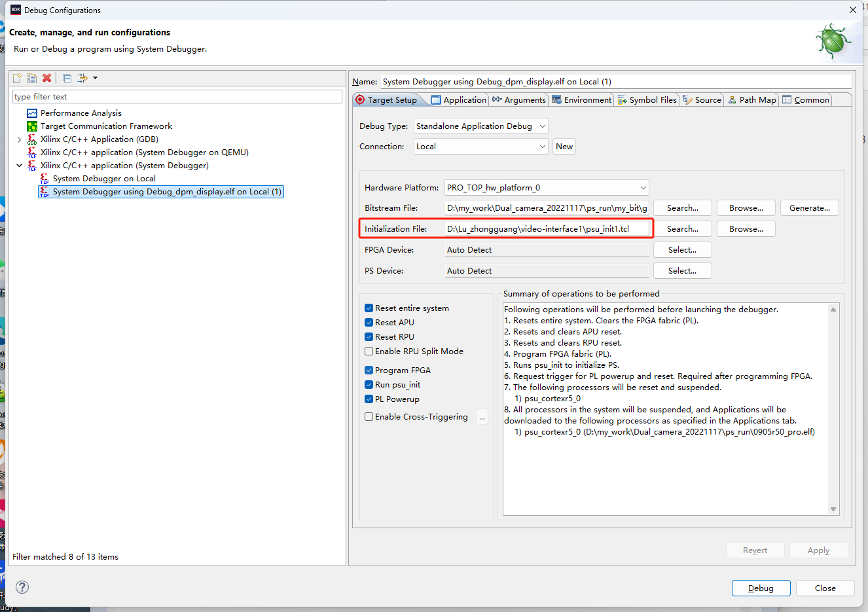Viewport: 868px width, 612px height.
Task: Click the filter launch configurations icon
Action: (x=82, y=78)
